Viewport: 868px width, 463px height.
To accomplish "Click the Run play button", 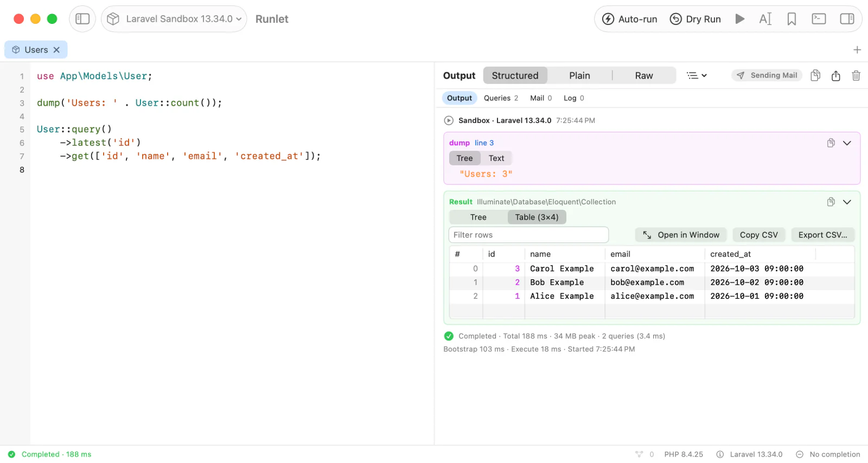I will point(739,19).
